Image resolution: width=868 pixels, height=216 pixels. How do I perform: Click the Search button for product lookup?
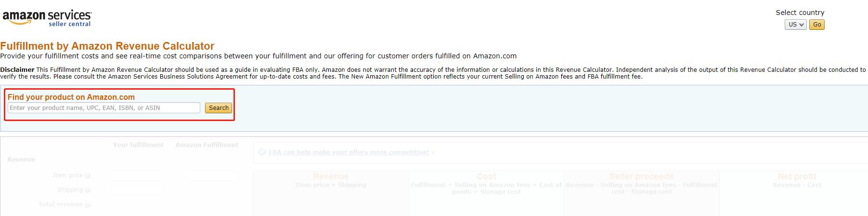pyautogui.click(x=219, y=108)
